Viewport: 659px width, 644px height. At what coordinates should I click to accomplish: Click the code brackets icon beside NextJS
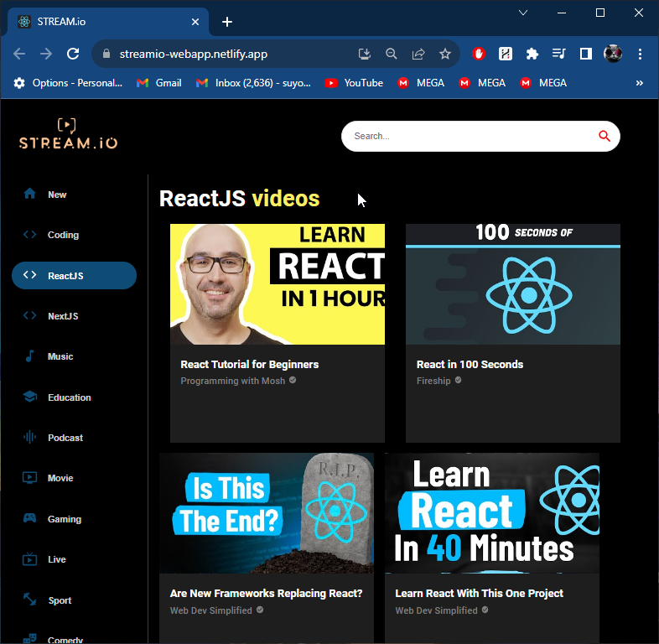click(x=29, y=315)
